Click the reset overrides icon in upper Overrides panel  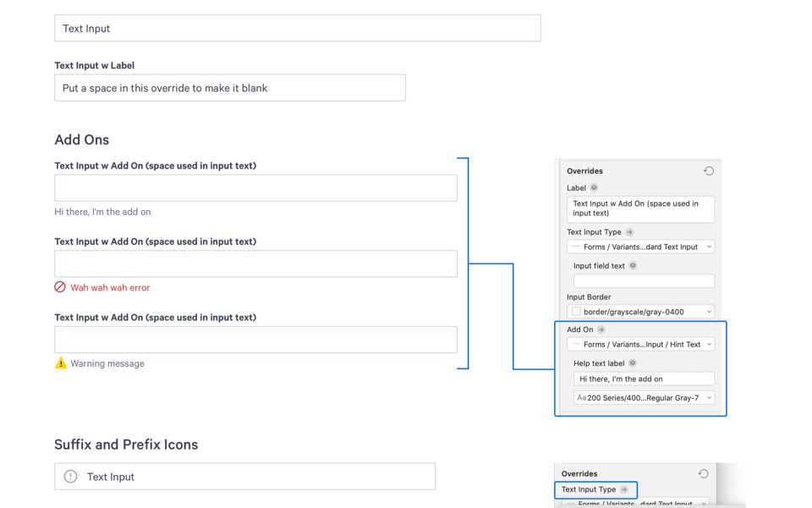tap(709, 171)
